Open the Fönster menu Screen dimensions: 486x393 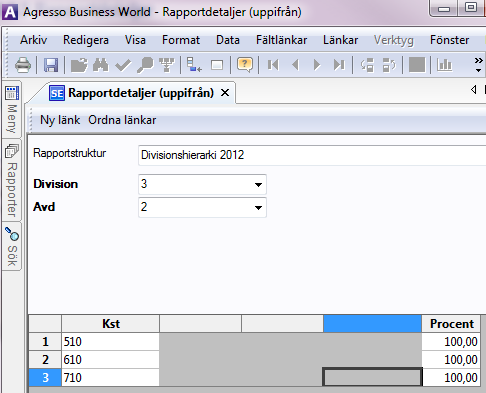pos(449,40)
